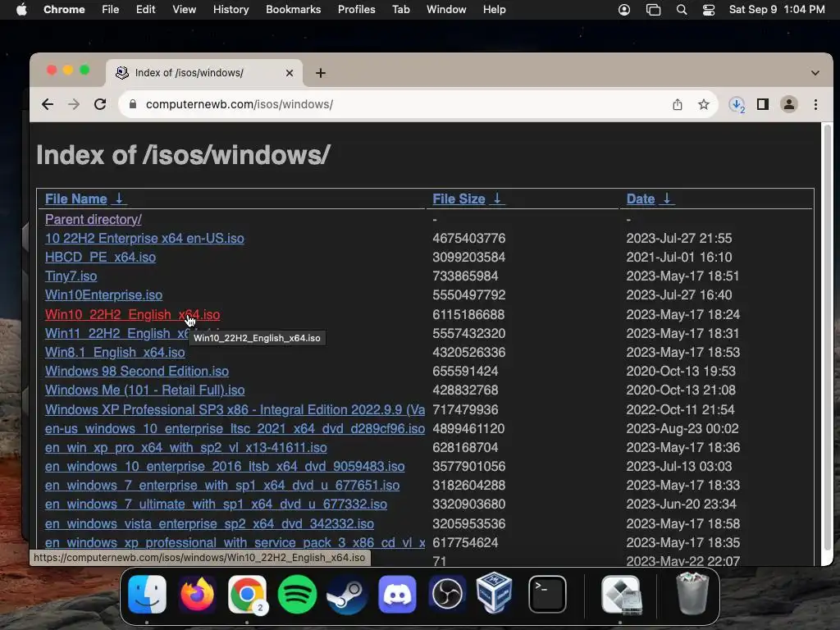The image size is (840, 630).
Task: Download Win10Enterprise.iso
Action: [x=103, y=294]
